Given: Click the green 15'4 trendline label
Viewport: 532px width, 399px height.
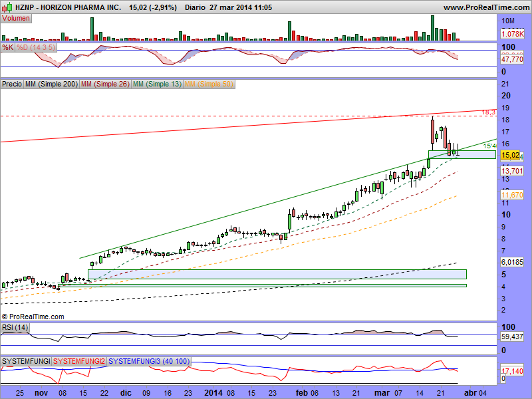Looking at the screenshot, I should 489,146.
